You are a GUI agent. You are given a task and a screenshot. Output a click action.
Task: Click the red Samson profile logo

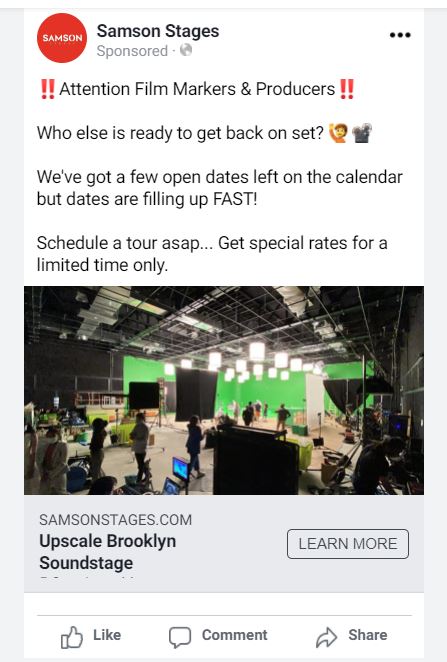click(62, 38)
